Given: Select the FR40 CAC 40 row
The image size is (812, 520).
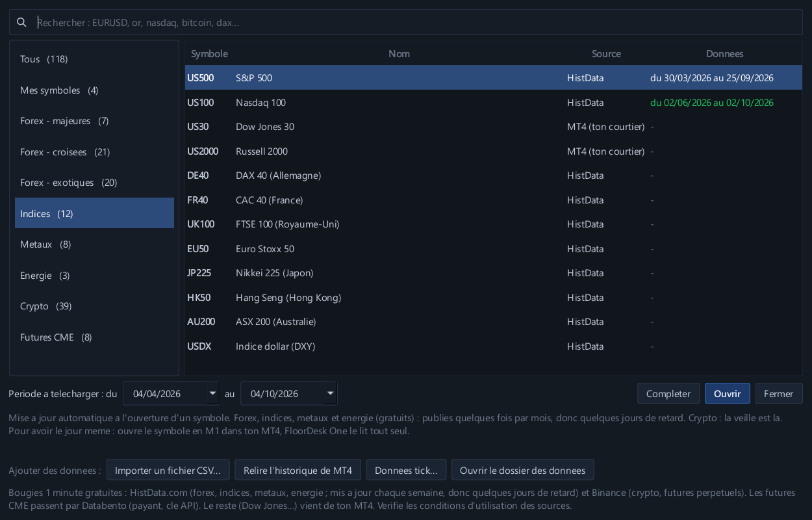Looking at the screenshot, I should coord(494,200).
